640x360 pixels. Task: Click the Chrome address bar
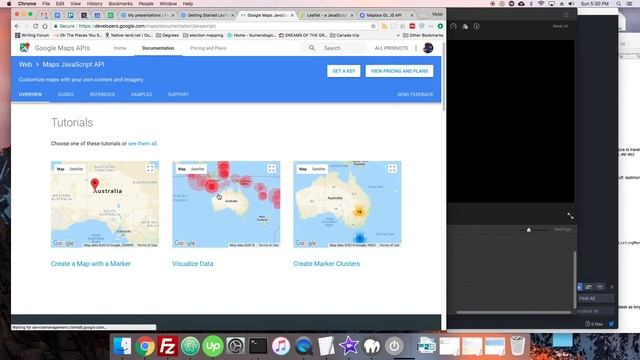click(212, 26)
